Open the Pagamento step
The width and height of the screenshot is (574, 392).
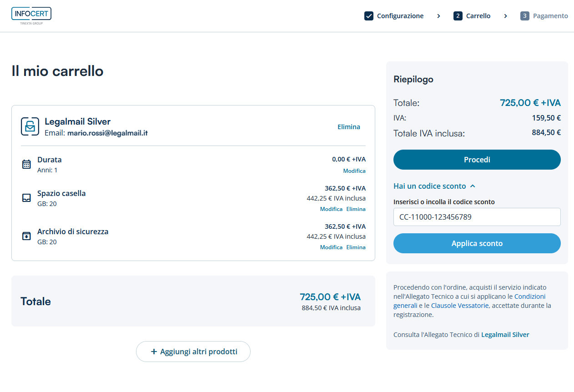[x=550, y=16]
